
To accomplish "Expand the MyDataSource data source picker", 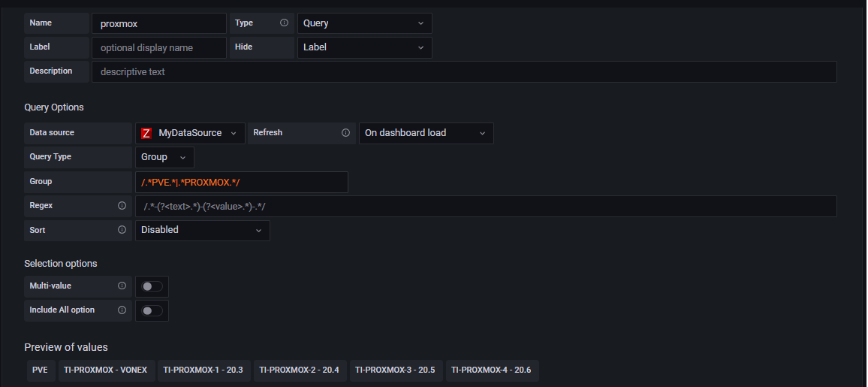I will coord(191,133).
